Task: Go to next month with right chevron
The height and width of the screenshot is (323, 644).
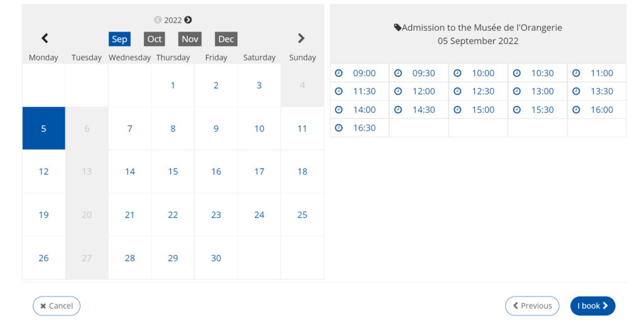Action: click(x=301, y=38)
